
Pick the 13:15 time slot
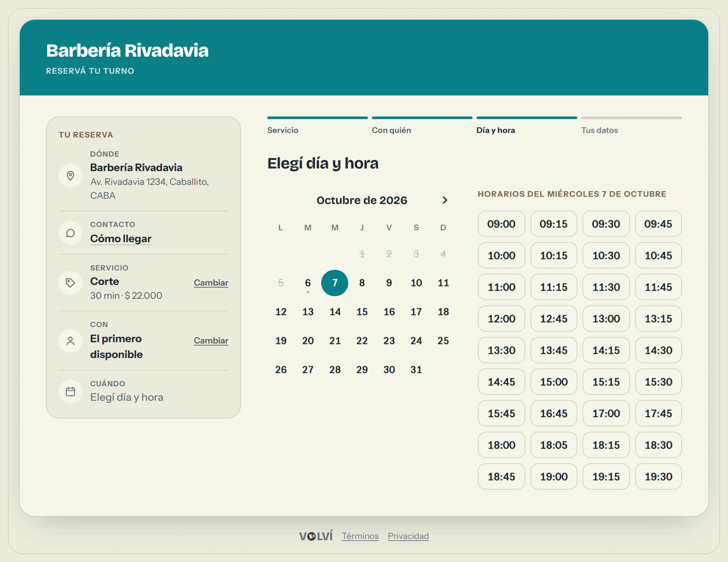pos(658,319)
